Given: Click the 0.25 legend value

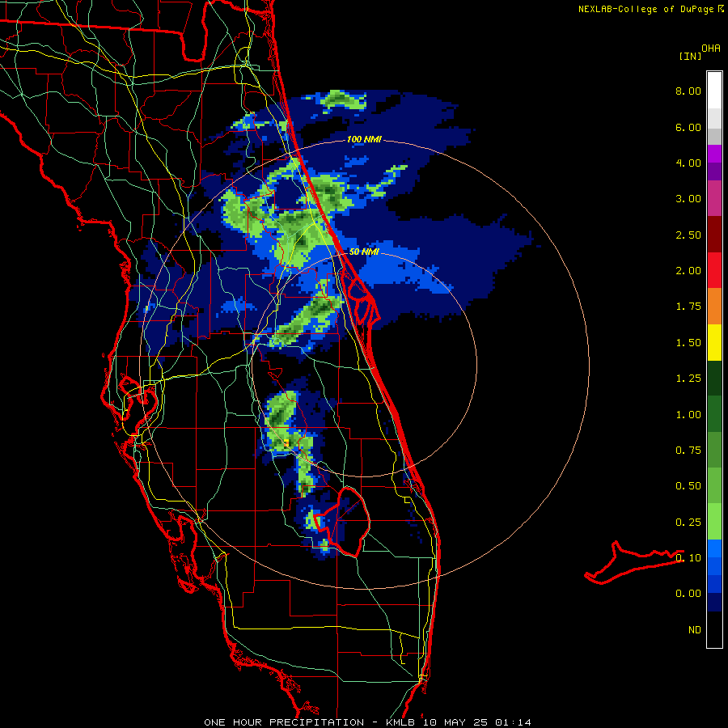Looking at the screenshot, I should pos(688,523).
